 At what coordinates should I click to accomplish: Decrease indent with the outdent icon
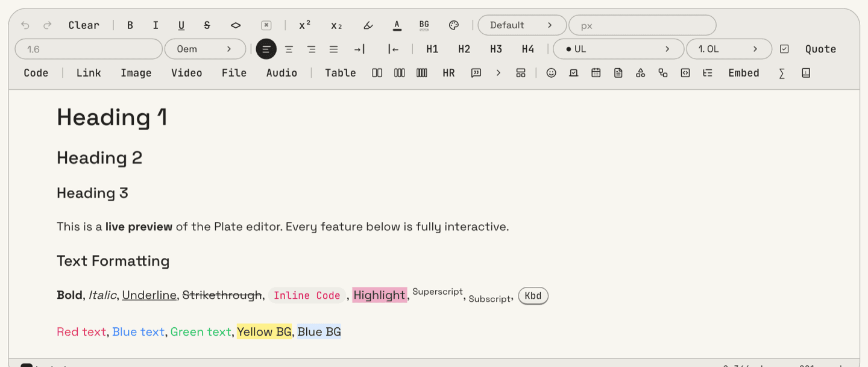pyautogui.click(x=393, y=49)
